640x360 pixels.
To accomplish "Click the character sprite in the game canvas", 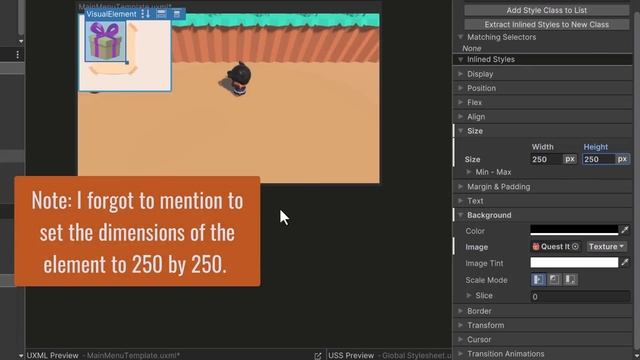I will [239, 78].
